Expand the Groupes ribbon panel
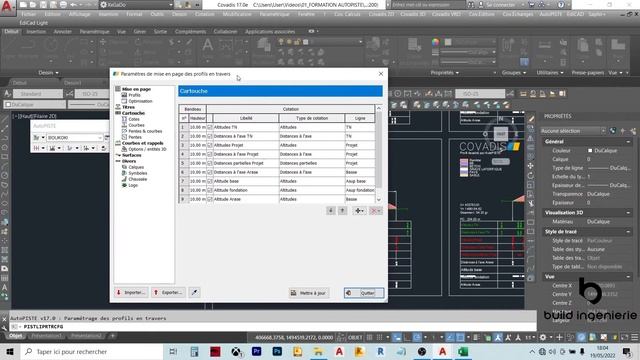Viewport: 640px width, 360px height. click(x=513, y=73)
